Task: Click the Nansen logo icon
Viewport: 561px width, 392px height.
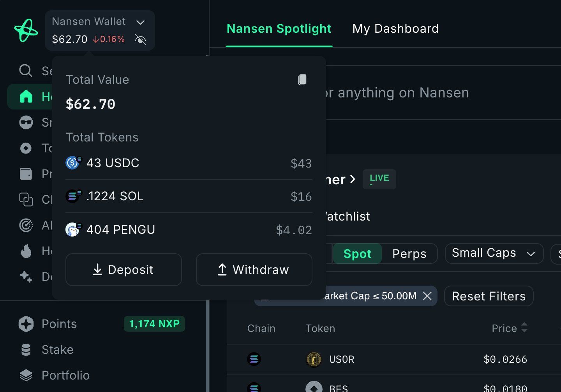Action: (26, 30)
